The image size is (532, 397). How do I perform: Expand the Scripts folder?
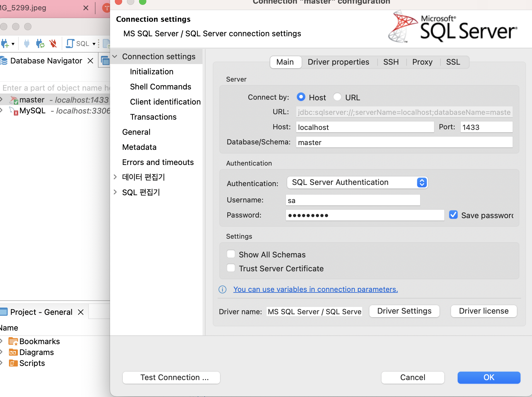point(2,363)
